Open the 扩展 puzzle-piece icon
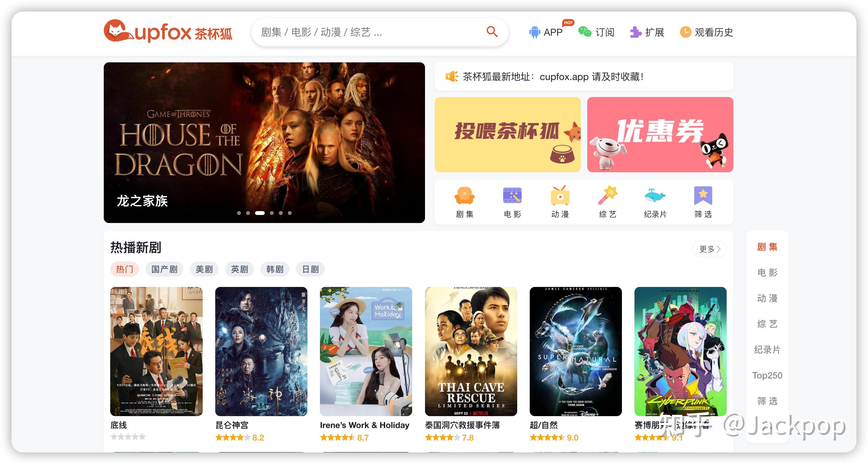 pyautogui.click(x=635, y=32)
